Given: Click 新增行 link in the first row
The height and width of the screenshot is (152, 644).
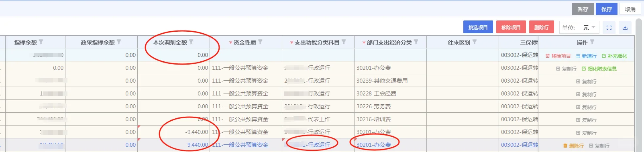Looking at the screenshot, I should [x=586, y=56].
